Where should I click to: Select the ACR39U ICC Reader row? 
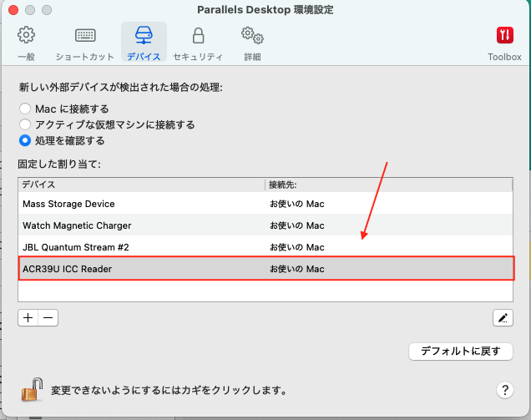265,269
